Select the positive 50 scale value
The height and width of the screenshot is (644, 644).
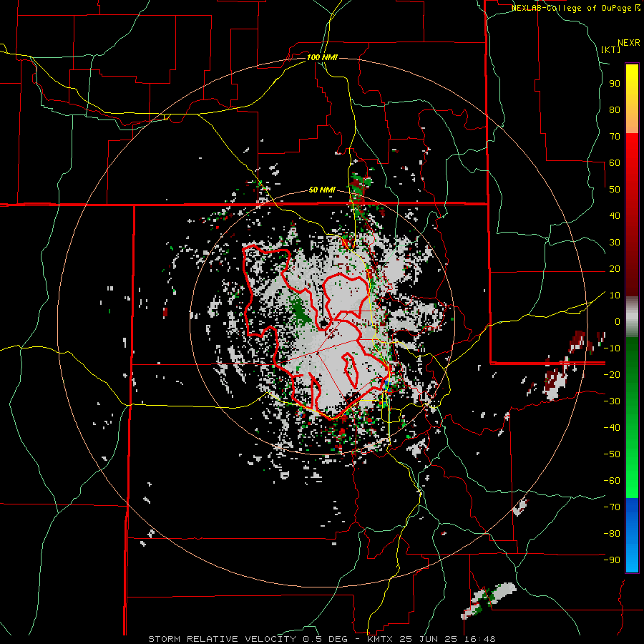coord(615,190)
